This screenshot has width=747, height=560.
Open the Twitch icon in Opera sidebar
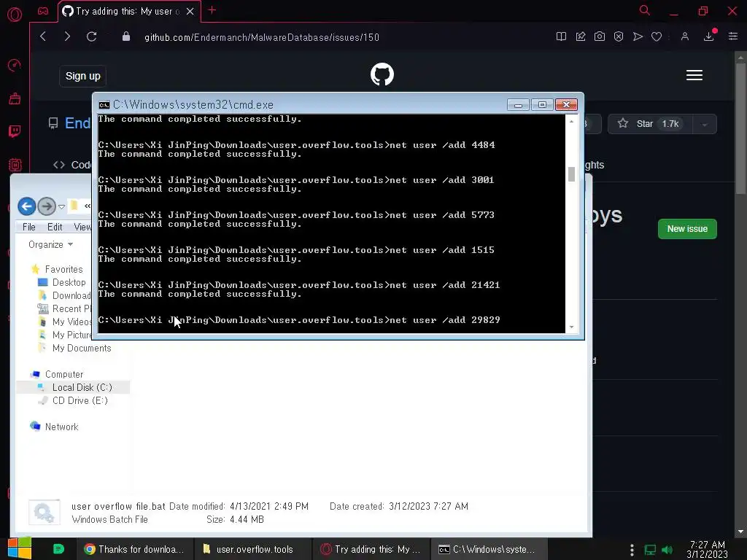(x=15, y=131)
